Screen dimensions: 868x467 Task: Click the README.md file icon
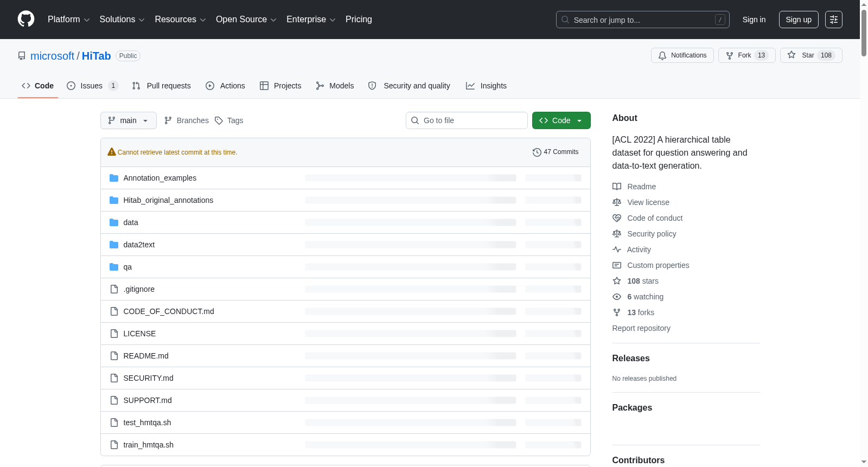(x=114, y=356)
